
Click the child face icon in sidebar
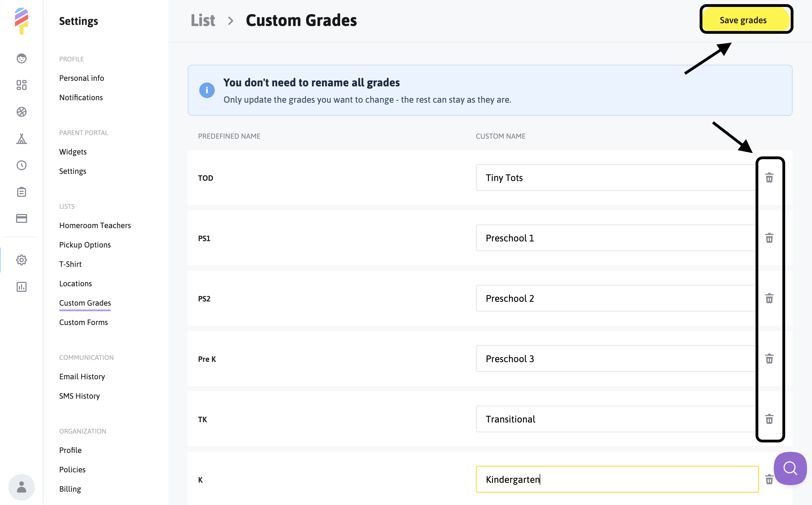[21, 58]
